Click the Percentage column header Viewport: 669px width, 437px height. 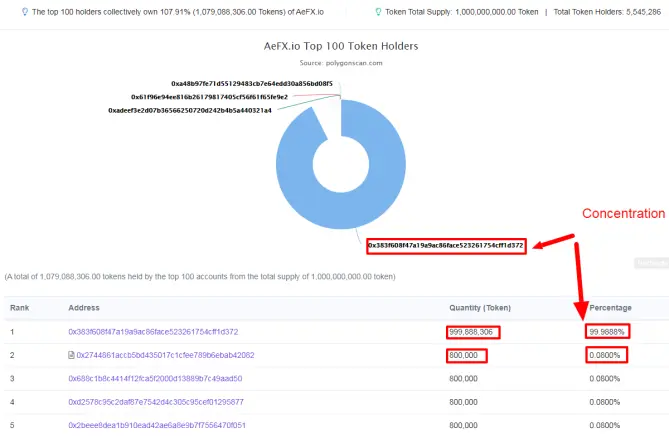pos(611,308)
